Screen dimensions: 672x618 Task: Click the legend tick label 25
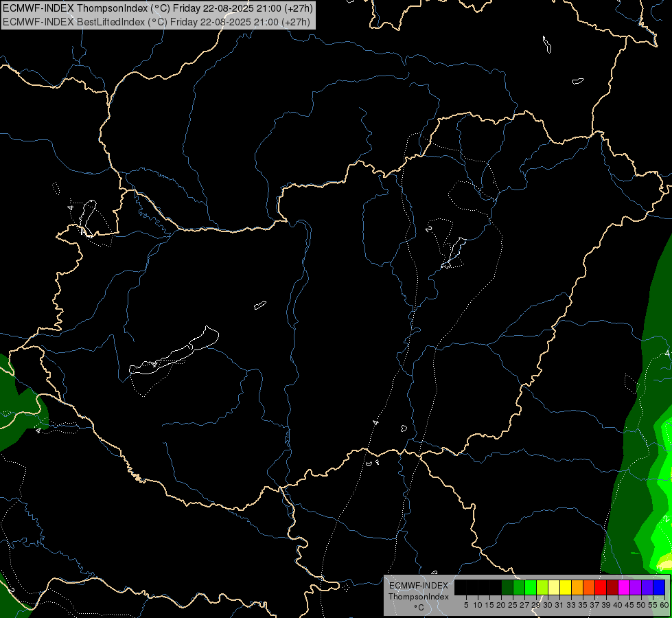click(x=513, y=605)
